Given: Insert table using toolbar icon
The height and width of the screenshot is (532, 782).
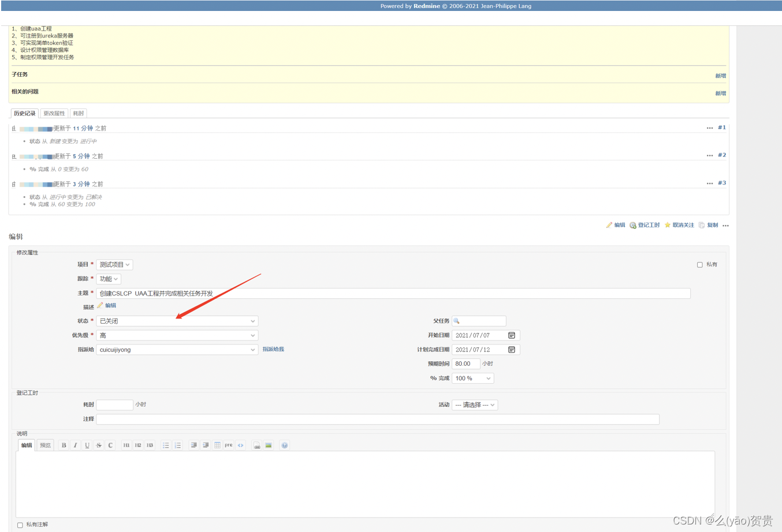Looking at the screenshot, I should point(217,445).
